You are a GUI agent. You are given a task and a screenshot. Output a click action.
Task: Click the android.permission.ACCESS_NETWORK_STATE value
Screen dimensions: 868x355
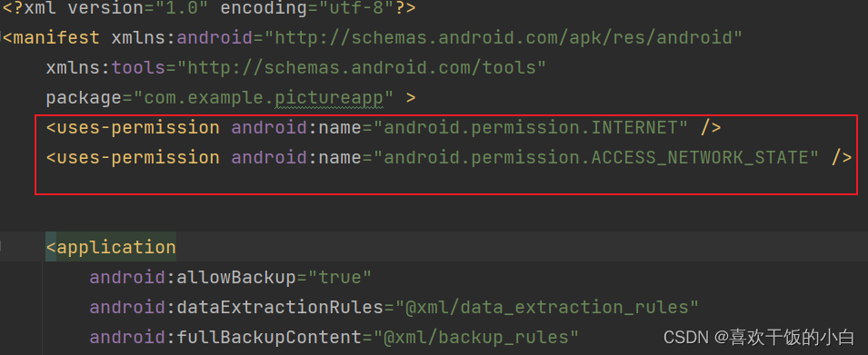tap(595, 158)
